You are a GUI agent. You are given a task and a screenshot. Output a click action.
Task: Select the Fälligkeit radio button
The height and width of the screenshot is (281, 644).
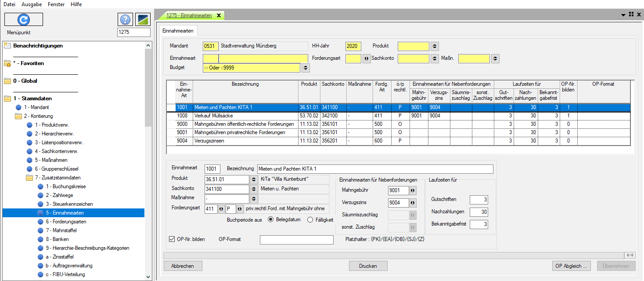click(310, 220)
